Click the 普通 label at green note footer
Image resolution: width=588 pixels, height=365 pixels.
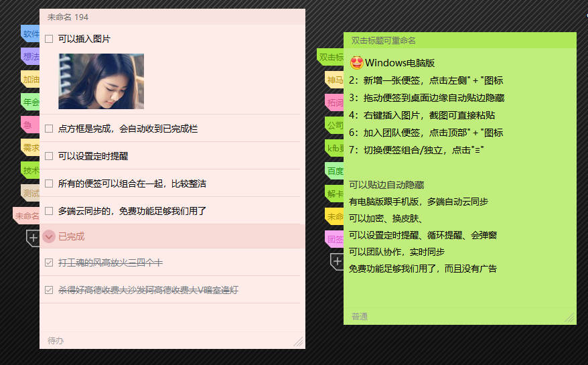click(x=359, y=317)
